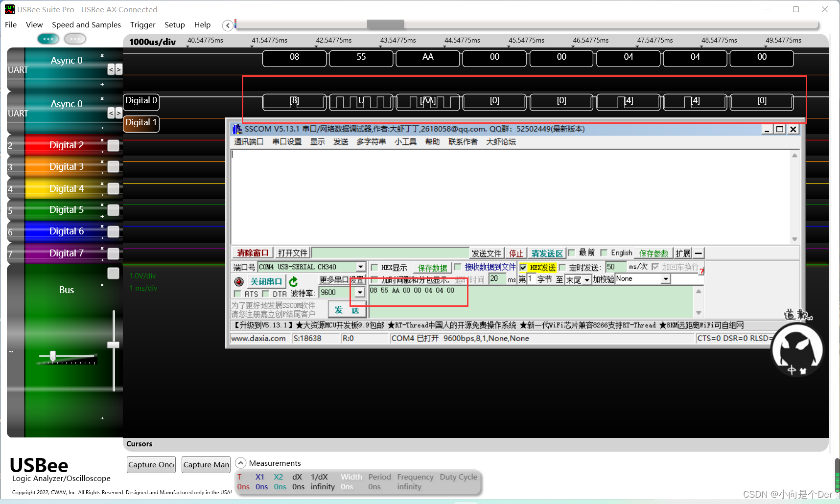Enable the 定时发送 timed send checkbox
840x504 pixels.
(562, 268)
